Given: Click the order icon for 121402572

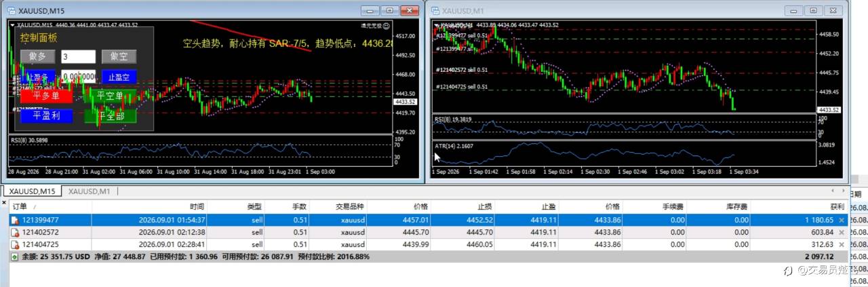Looking at the screenshot, I should [x=14, y=232].
